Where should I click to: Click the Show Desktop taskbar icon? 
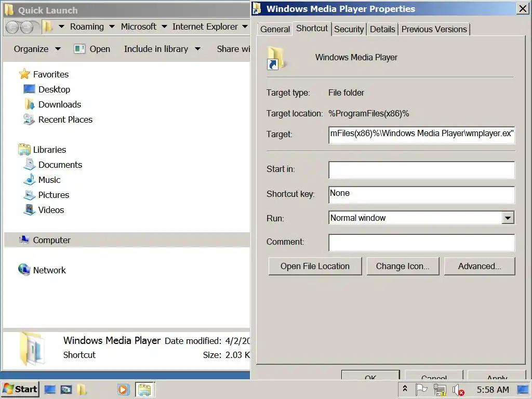coord(50,390)
